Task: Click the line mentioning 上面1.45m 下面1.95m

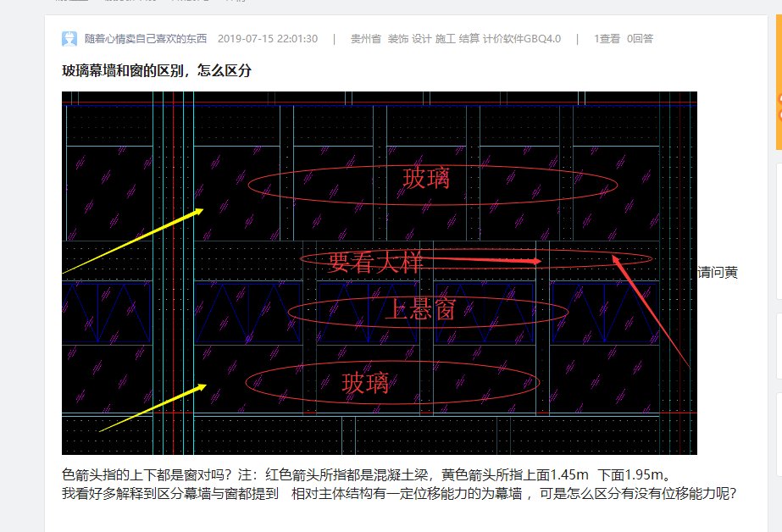Action: click(x=367, y=474)
